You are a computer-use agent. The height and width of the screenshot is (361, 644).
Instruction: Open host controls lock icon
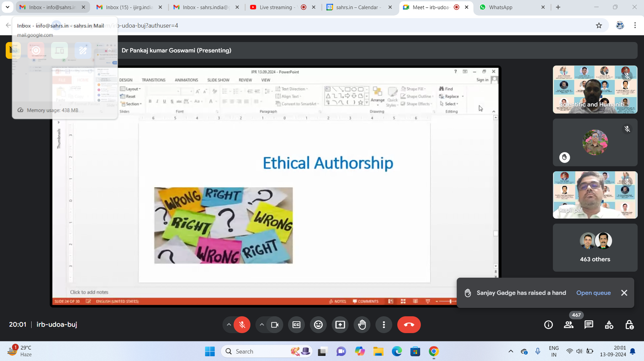pos(630,325)
